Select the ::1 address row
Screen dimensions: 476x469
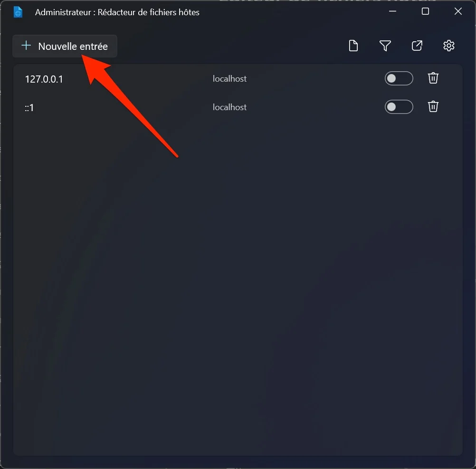pyautogui.click(x=238, y=107)
